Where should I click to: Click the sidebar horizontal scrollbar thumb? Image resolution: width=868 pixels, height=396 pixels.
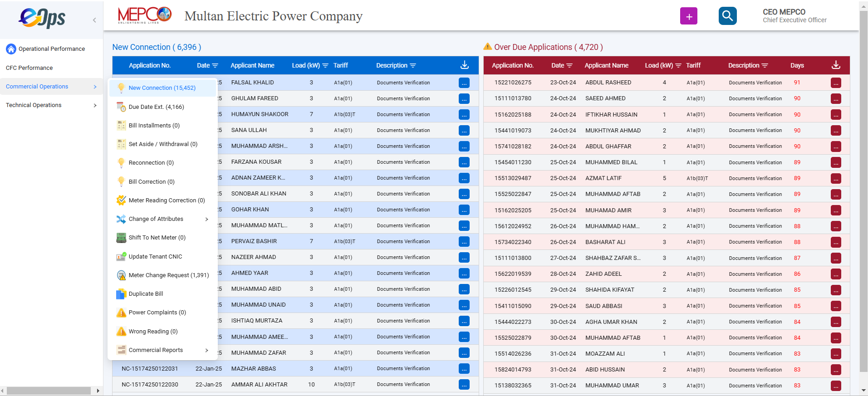click(x=49, y=391)
